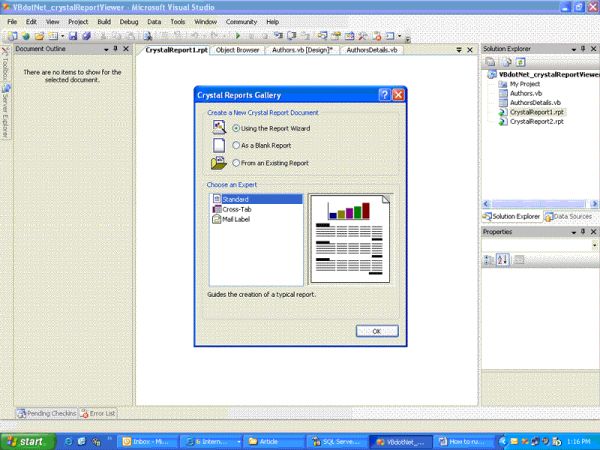This screenshot has height=450, width=600.
Task: Open the active files list dropdown beside tabs
Action: 459,50
